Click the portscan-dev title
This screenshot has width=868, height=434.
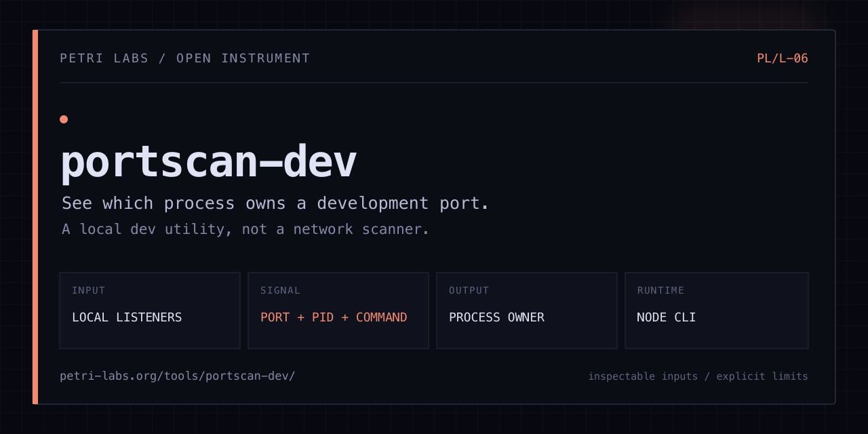(x=208, y=162)
